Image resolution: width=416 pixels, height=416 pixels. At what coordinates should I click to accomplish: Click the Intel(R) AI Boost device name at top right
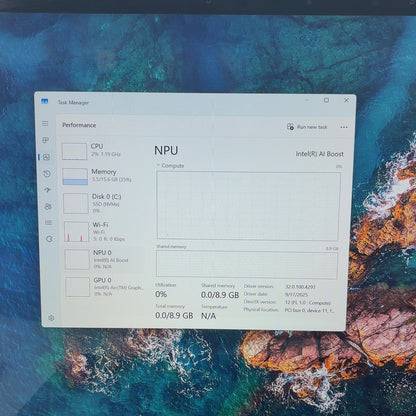[x=319, y=154]
